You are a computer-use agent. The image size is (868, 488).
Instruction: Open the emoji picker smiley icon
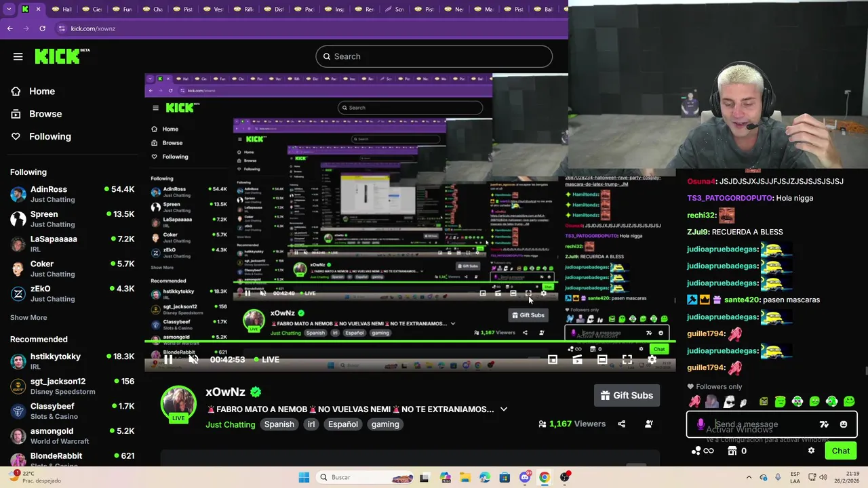pos(844,424)
